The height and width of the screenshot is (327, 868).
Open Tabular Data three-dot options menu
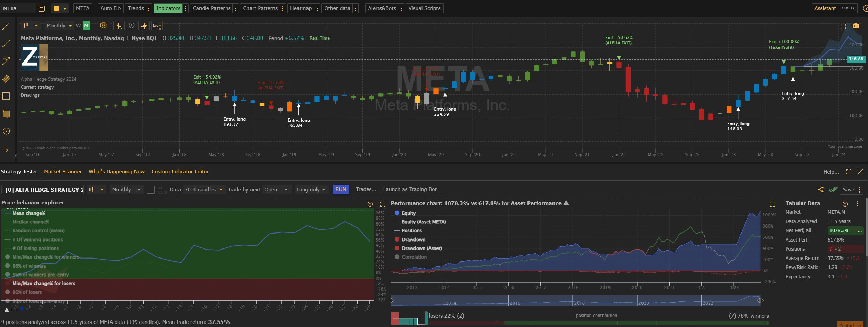coord(858,204)
